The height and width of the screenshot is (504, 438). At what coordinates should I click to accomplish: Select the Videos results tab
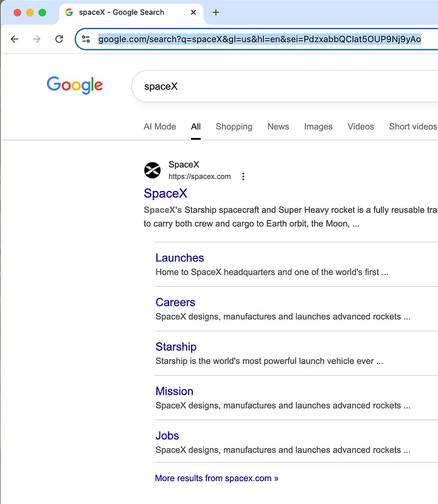tap(360, 126)
